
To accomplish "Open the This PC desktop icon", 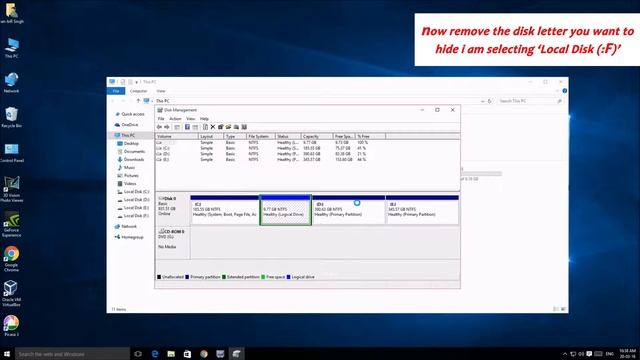I will point(11,48).
